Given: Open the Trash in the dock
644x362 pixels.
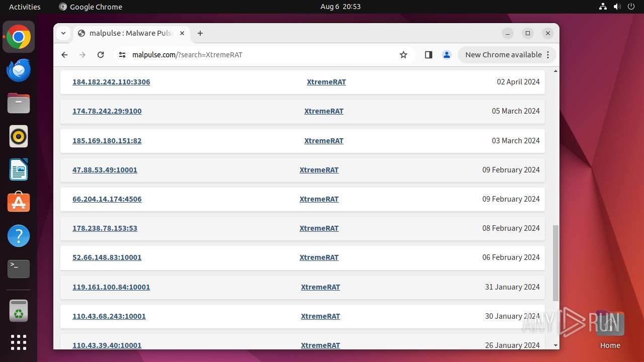Looking at the screenshot, I should click(x=19, y=311).
